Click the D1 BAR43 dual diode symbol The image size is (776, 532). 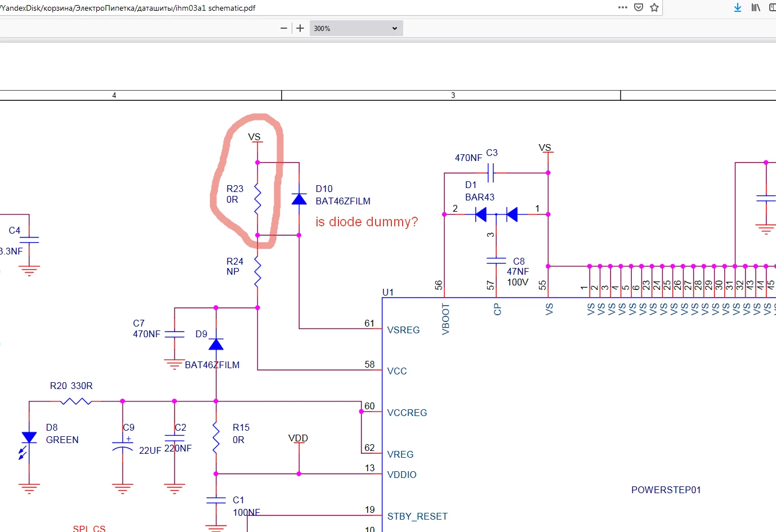[496, 214]
